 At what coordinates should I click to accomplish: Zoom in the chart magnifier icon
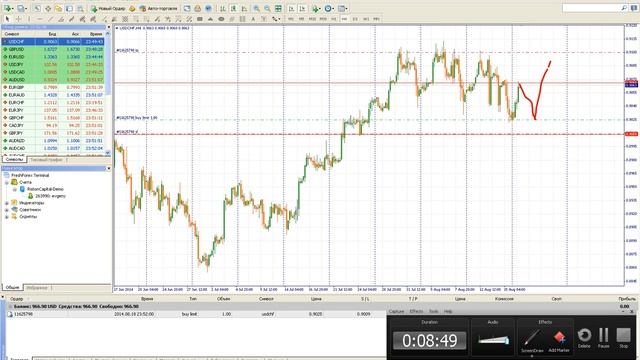[x=256, y=8]
